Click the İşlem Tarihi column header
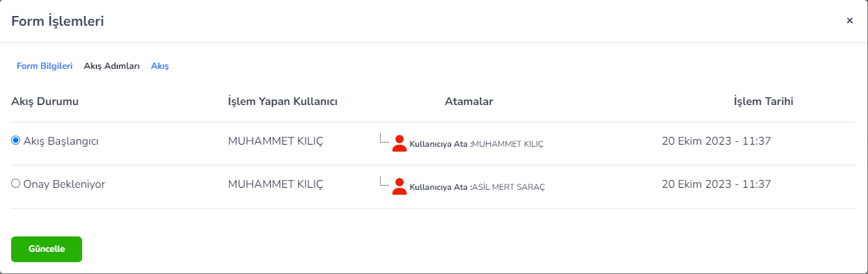 (x=764, y=102)
